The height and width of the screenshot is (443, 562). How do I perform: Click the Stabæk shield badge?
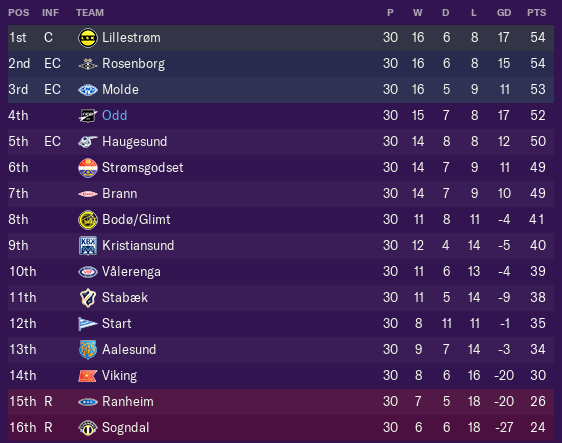(87, 297)
